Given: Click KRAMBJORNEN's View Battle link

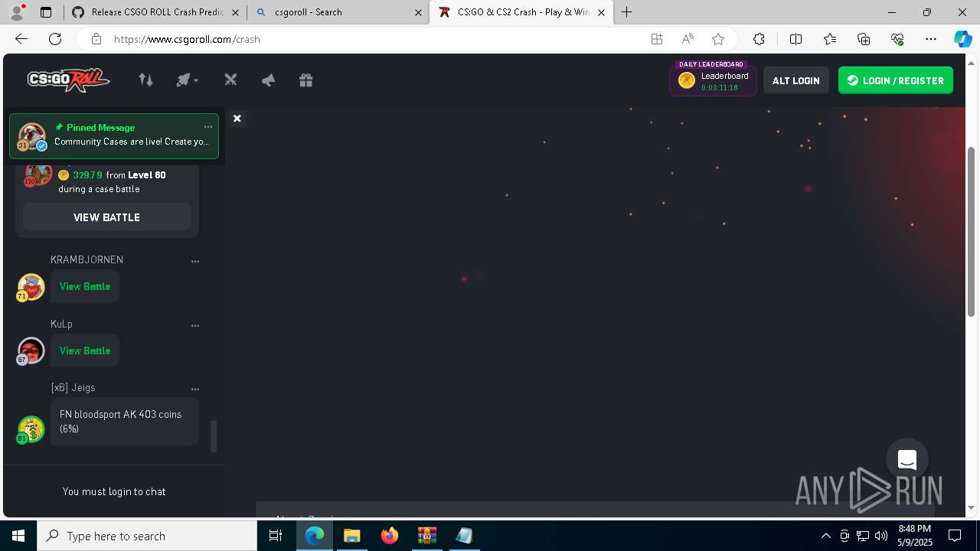Looking at the screenshot, I should tap(85, 286).
